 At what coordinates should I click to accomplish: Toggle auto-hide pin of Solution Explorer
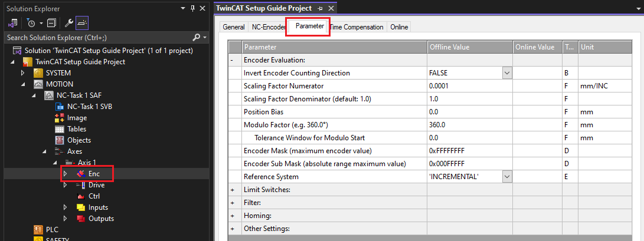point(192,8)
